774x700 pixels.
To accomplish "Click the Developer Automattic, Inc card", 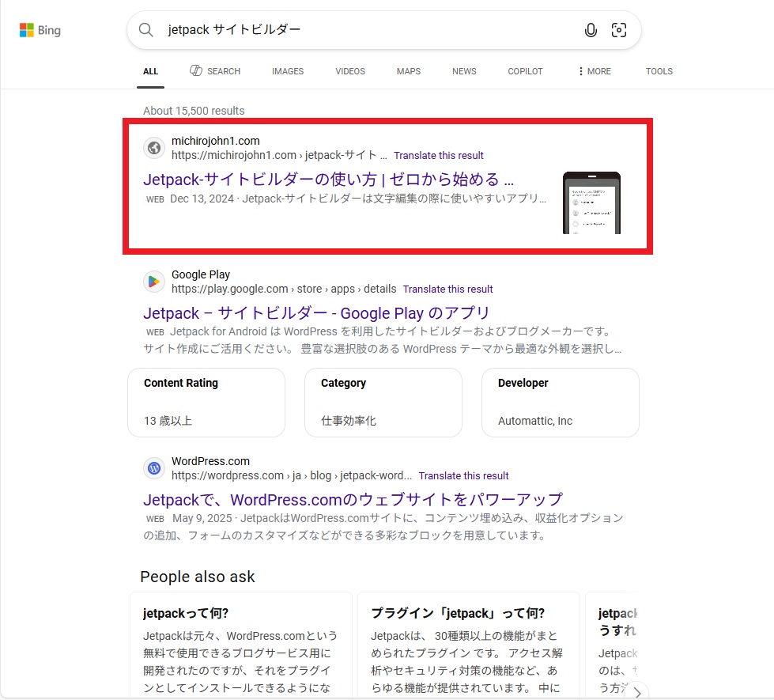I will [561, 403].
